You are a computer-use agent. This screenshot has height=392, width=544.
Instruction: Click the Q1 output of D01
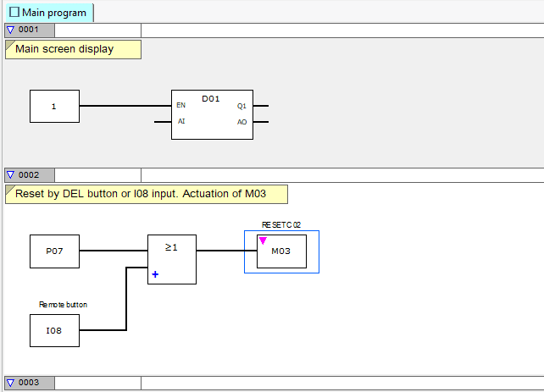(241, 106)
